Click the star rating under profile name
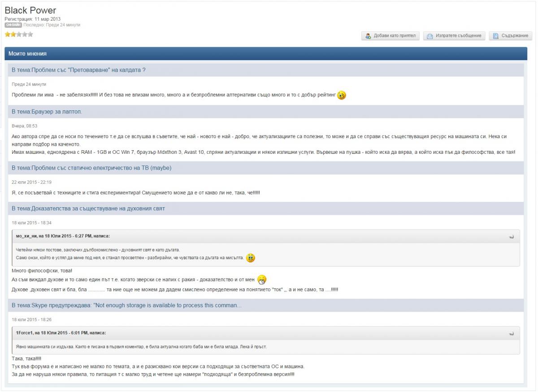This screenshot has height=392, width=538. 19,34
